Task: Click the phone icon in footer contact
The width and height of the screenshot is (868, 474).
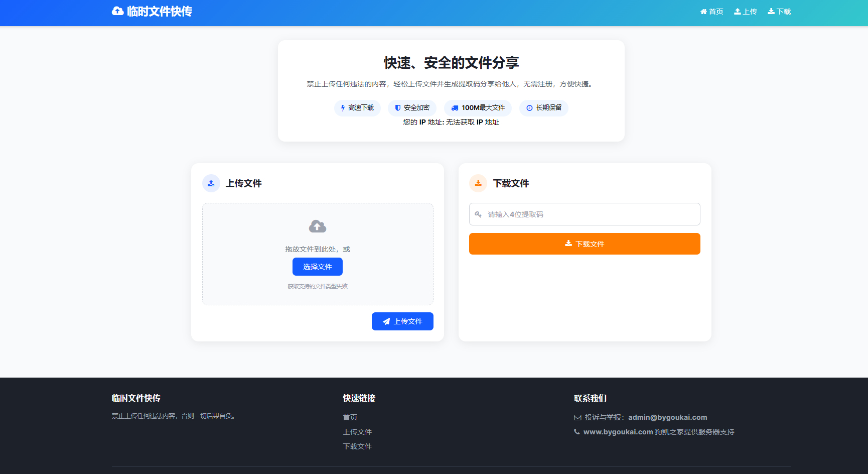Action: 577,432
